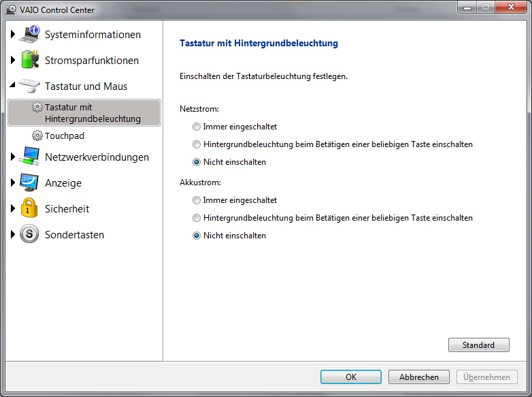Expand the Netzwerkverbindungen tree arrow

[13, 157]
